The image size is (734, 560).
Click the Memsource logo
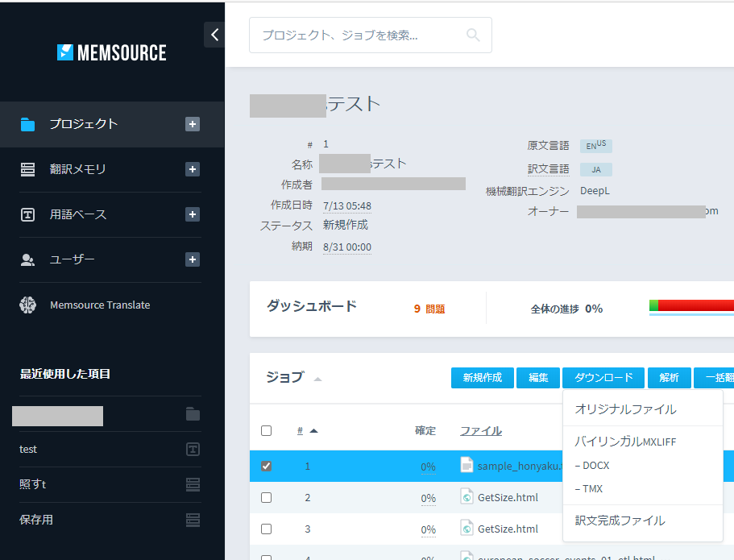[111, 52]
